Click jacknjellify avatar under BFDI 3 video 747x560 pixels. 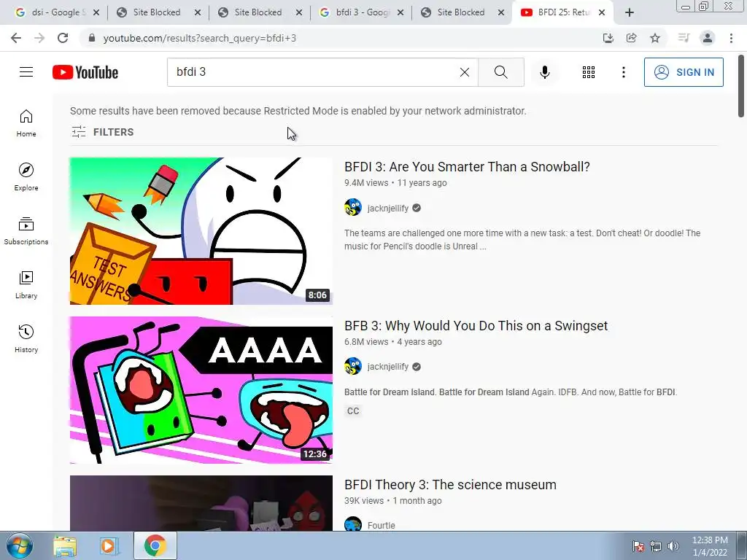[x=353, y=208]
